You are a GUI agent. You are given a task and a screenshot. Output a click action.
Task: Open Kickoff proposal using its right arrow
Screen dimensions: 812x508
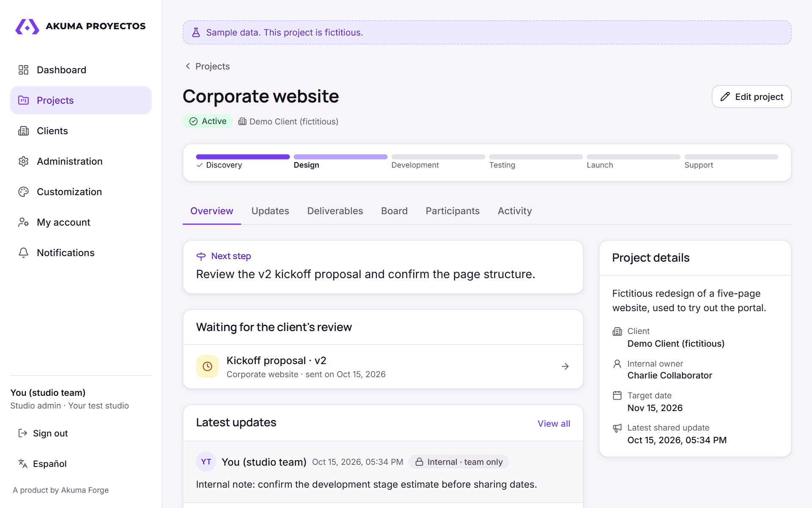[x=565, y=366]
